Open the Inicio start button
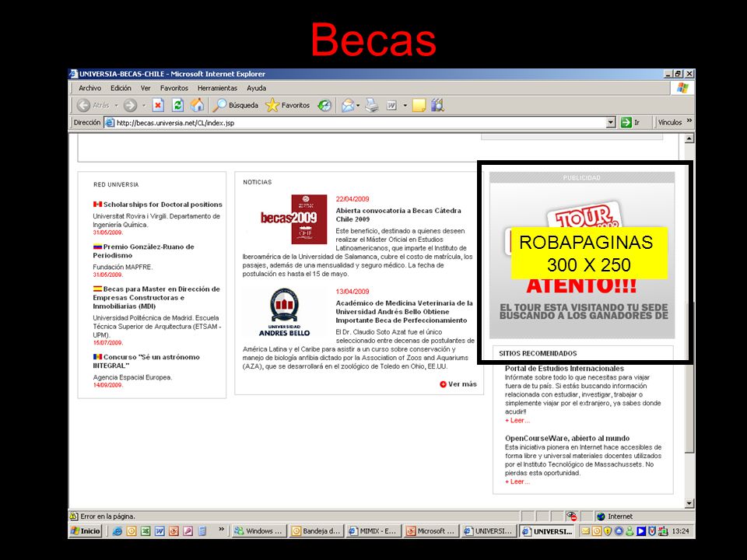Image resolution: width=747 pixels, height=560 pixels. [86, 531]
